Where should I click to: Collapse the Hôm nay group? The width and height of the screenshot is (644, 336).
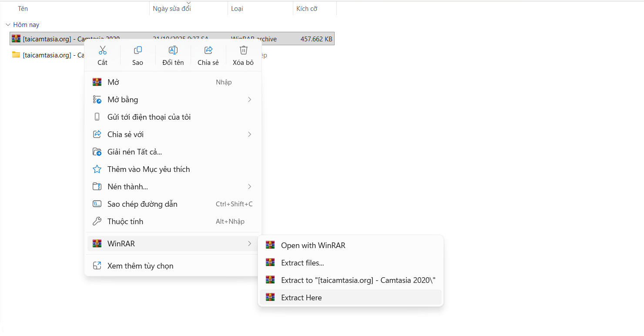pos(8,25)
